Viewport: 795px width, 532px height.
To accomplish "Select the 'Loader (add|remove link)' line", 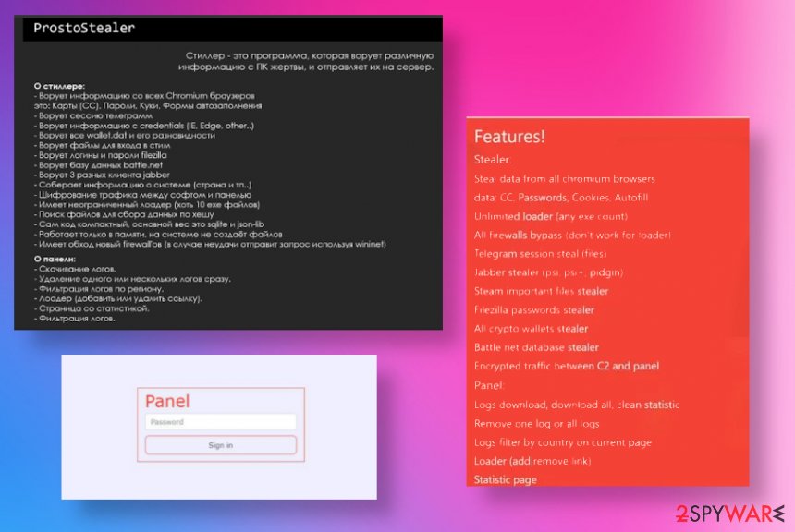I will (x=532, y=461).
